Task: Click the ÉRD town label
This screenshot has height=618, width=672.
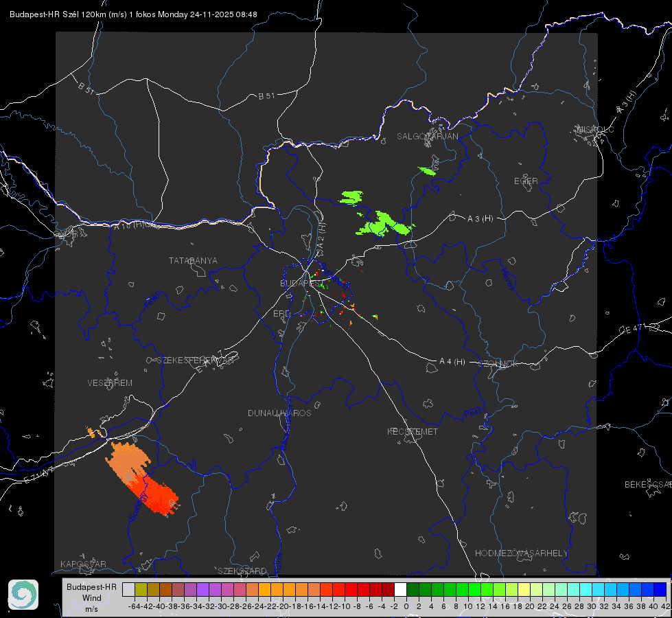Action: tap(281, 314)
